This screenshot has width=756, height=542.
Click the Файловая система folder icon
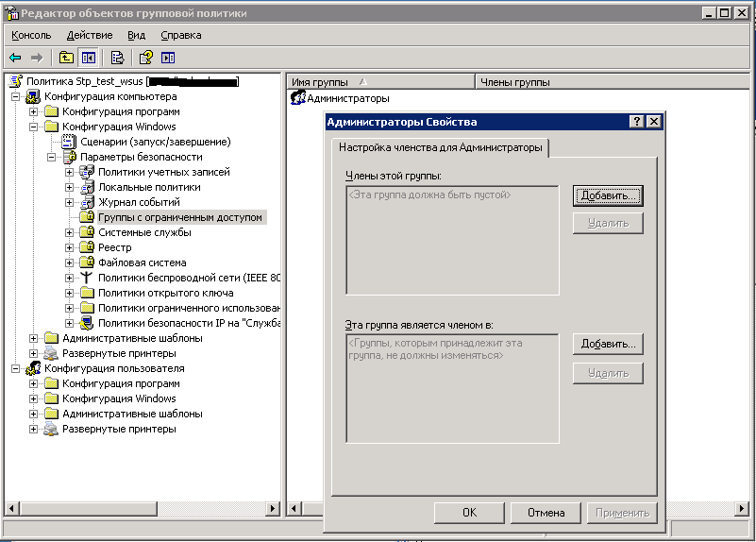(87, 263)
